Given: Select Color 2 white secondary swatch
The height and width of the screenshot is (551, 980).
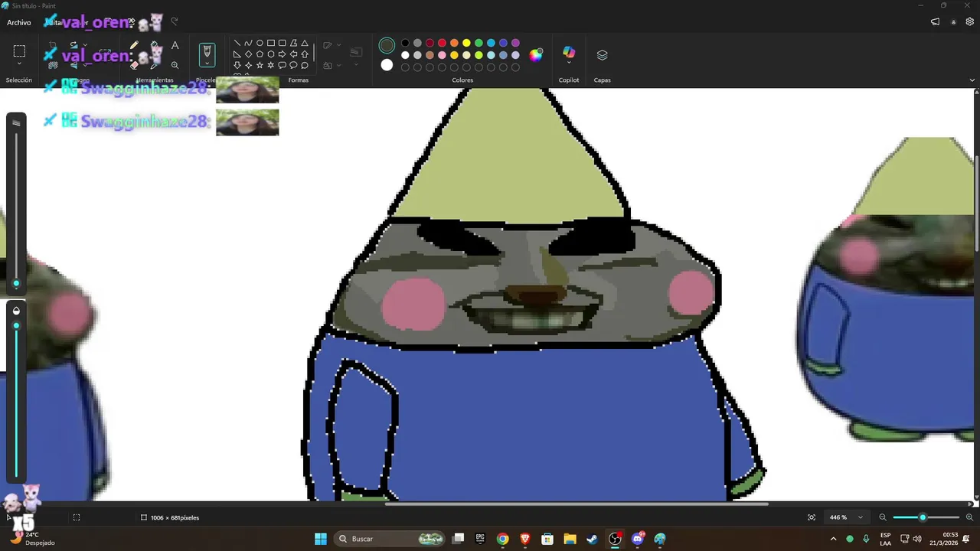Looking at the screenshot, I should point(387,66).
